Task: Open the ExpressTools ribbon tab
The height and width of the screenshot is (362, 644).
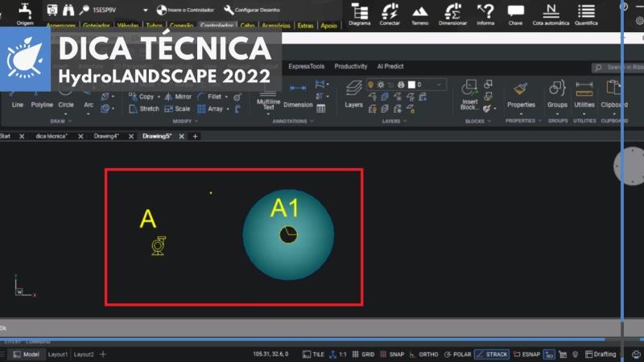Action: [x=306, y=67]
